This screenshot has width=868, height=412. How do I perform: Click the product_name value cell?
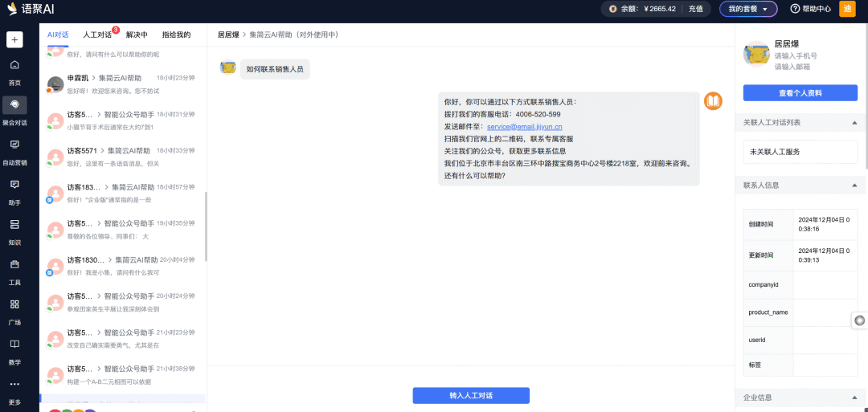point(825,312)
